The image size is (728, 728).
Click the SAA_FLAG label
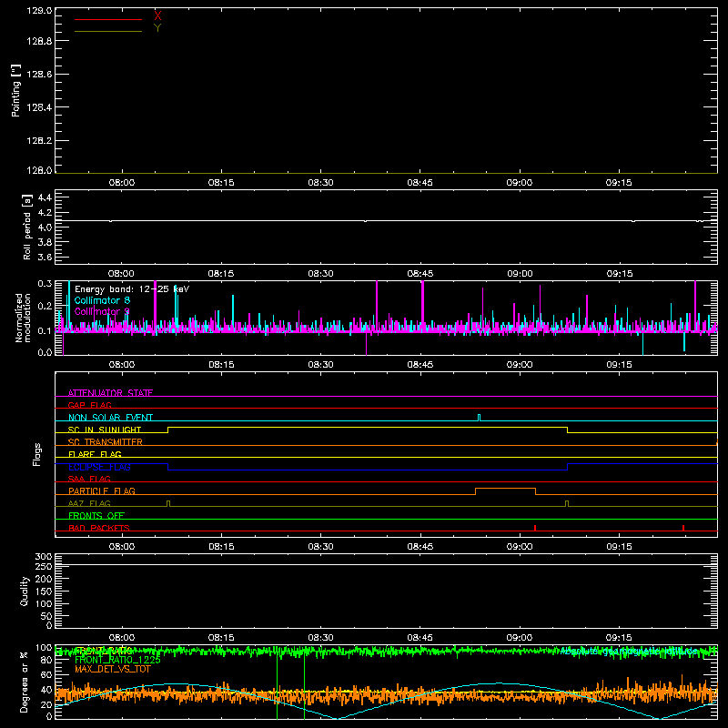click(89, 479)
